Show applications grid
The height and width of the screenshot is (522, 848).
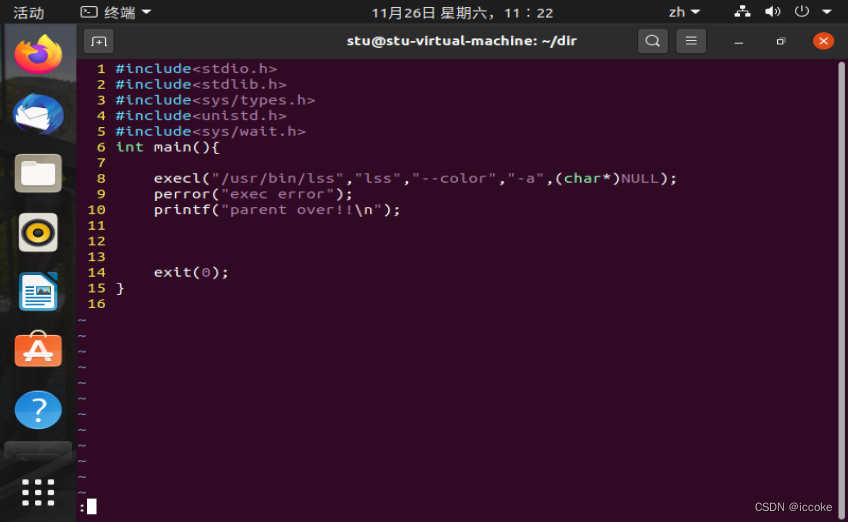(x=38, y=492)
